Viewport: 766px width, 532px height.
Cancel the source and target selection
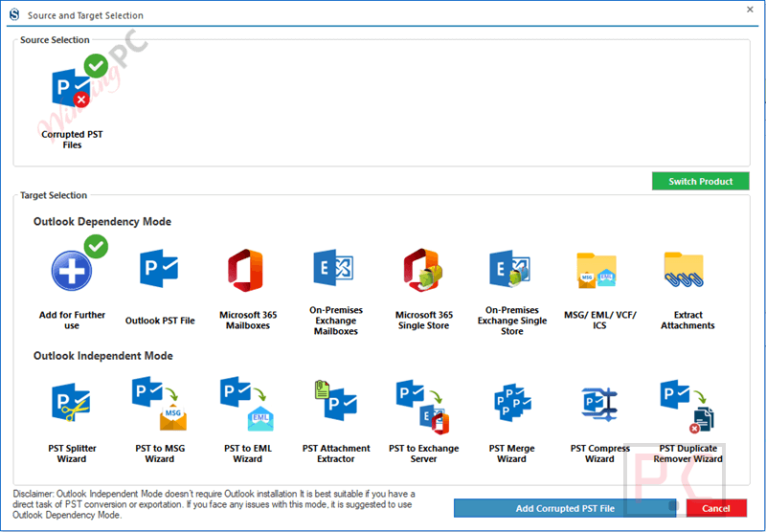[x=716, y=508]
